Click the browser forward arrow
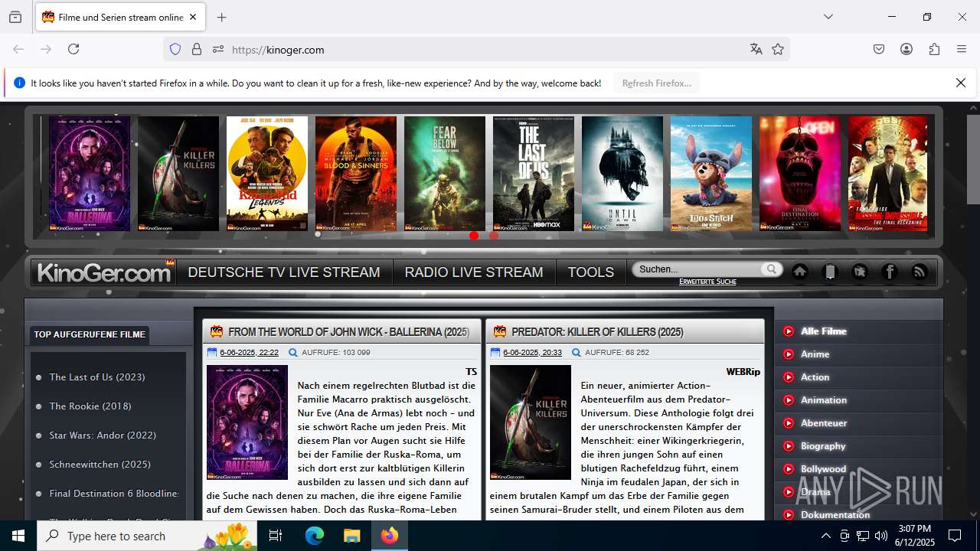 click(x=46, y=49)
